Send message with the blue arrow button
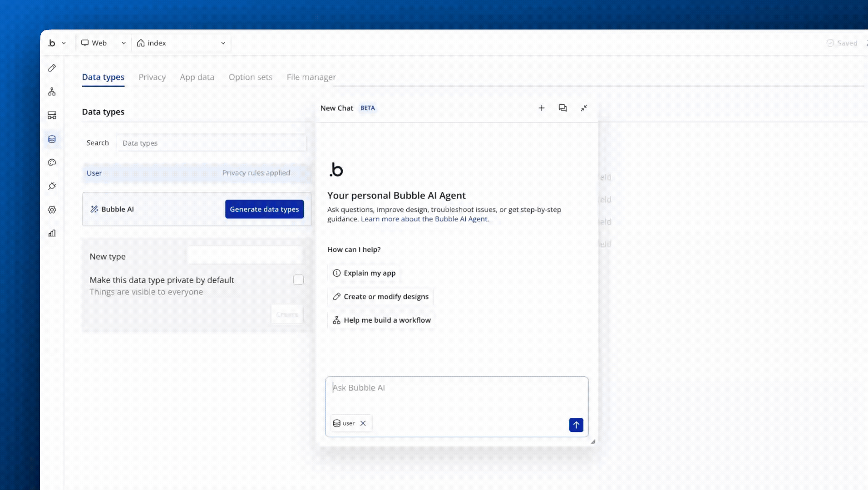Screen dimensions: 868x490 point(576,425)
